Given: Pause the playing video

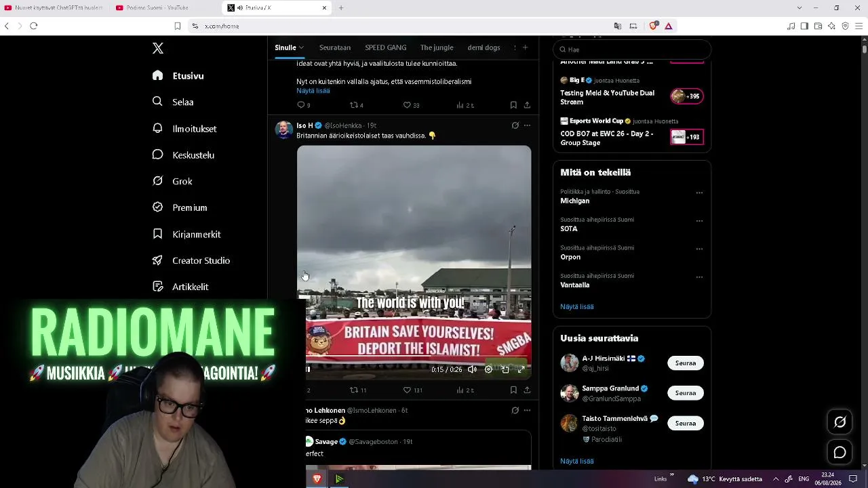Looking at the screenshot, I should (x=308, y=369).
